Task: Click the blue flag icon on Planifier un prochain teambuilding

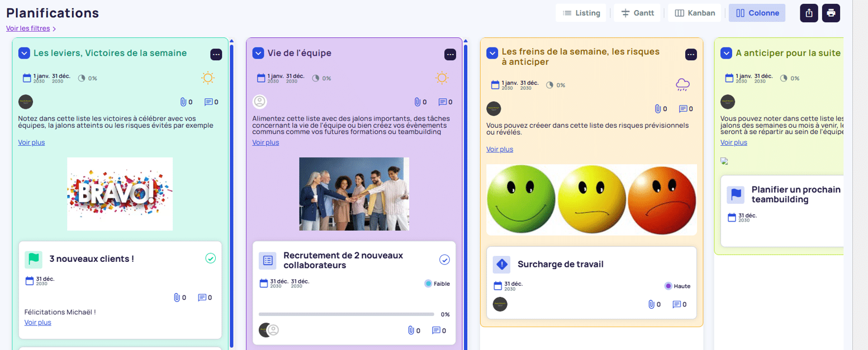Action: 736,195
